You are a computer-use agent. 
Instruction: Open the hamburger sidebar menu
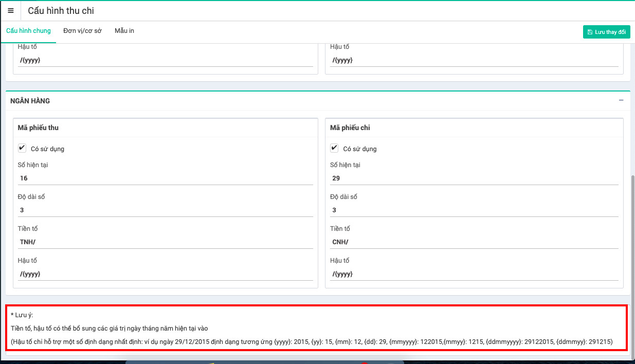click(x=10, y=11)
